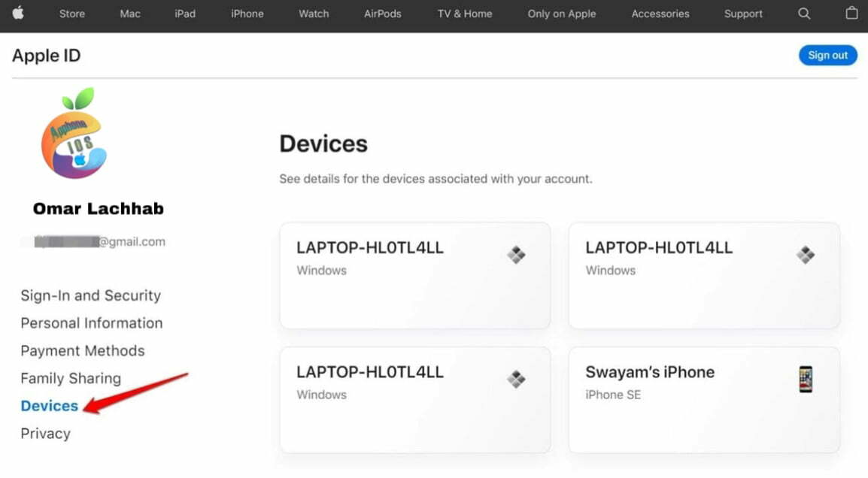Open Sign-In and Security section
Screen dimensions: 868x478
tap(90, 295)
